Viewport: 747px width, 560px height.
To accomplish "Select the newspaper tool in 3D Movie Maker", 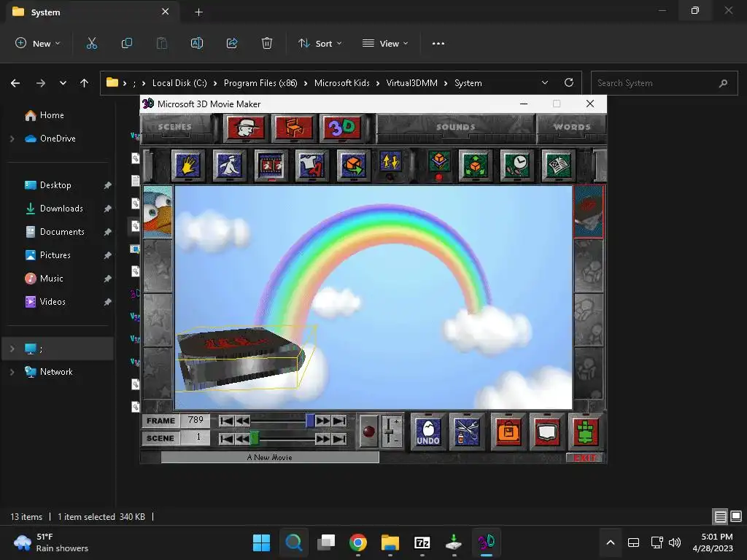I will [558, 166].
